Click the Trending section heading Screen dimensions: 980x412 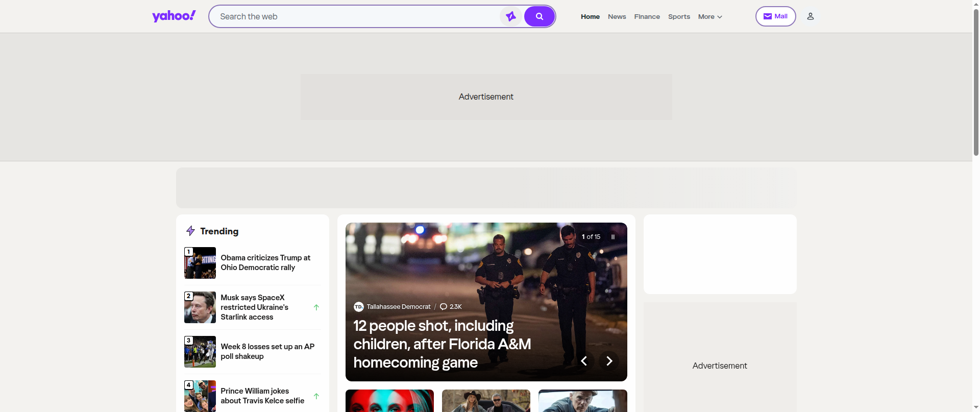pyautogui.click(x=219, y=231)
